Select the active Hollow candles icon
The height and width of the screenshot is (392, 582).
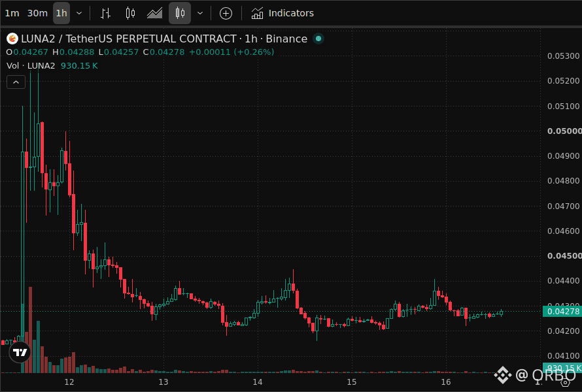(180, 13)
